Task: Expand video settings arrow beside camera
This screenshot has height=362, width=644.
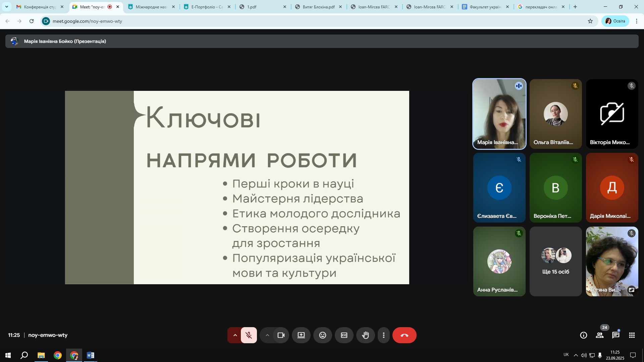Action: (x=267, y=335)
